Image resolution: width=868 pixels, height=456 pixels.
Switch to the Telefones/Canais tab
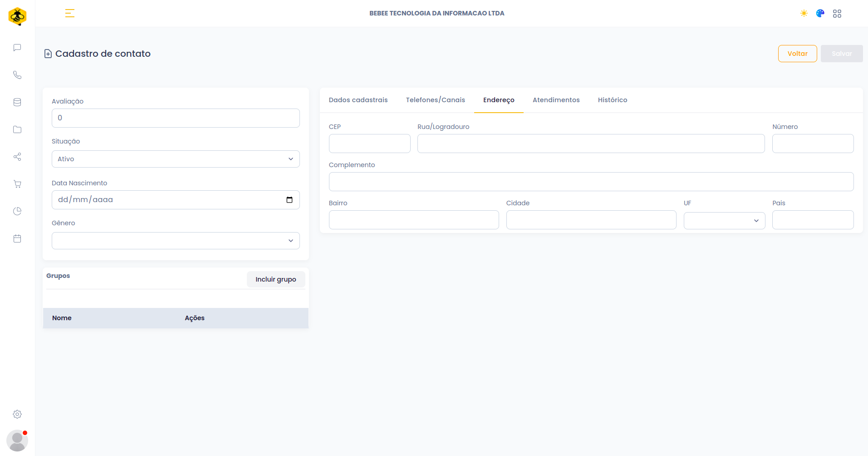point(435,100)
